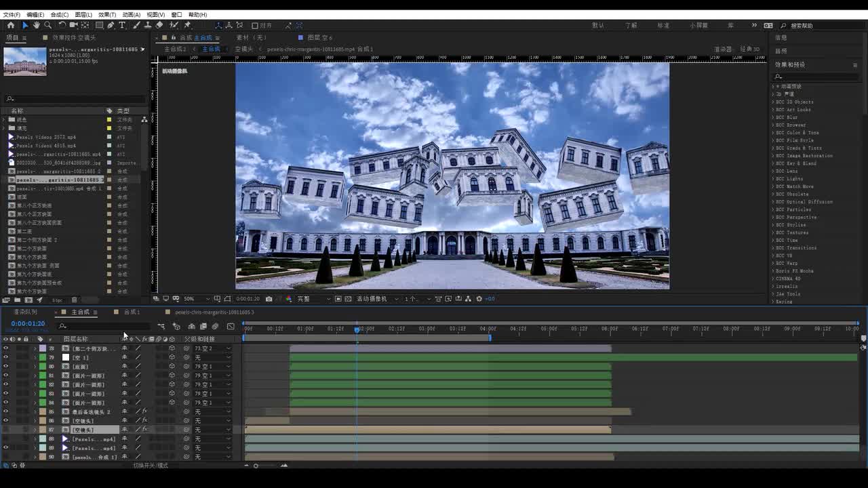Hide layer 78 using its eye icon
This screenshot has width=868, height=488.
6,348
